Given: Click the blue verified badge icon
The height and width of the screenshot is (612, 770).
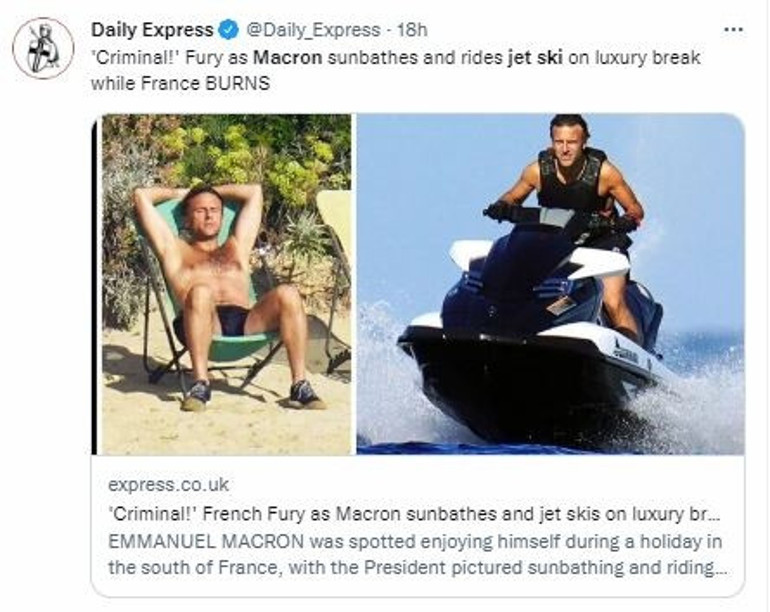Looking at the screenshot, I should (x=227, y=30).
